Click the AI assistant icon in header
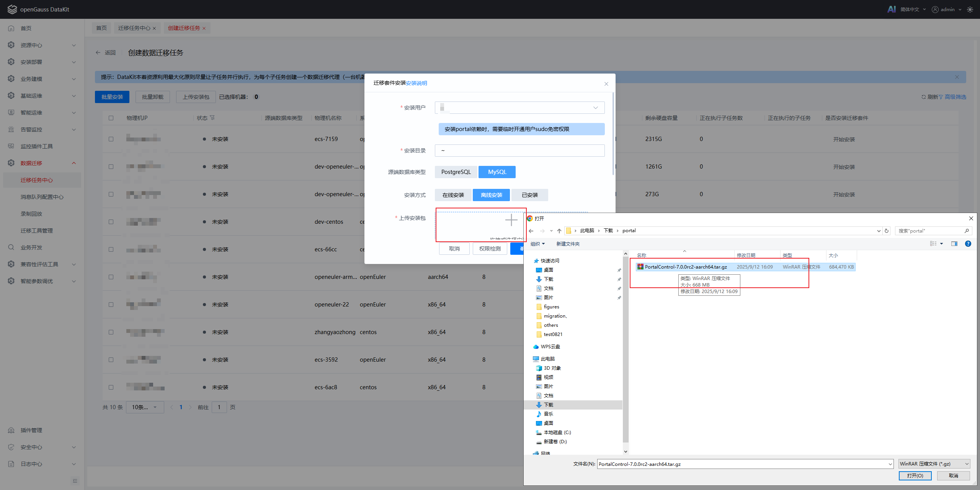Image resolution: width=980 pixels, height=490 pixels. pos(891,9)
